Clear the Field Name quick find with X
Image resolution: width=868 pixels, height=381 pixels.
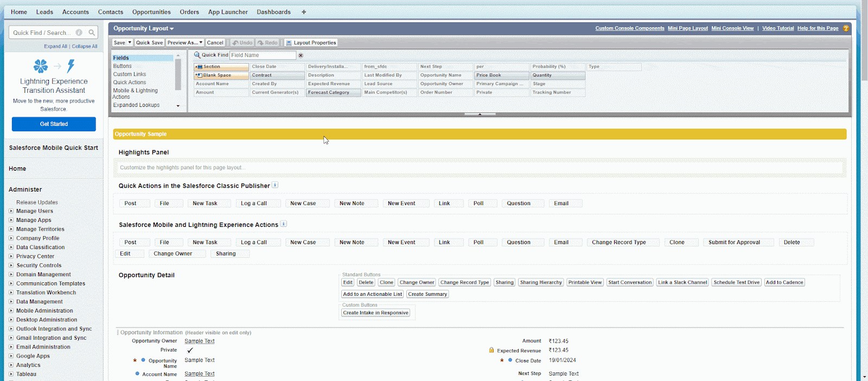301,55
